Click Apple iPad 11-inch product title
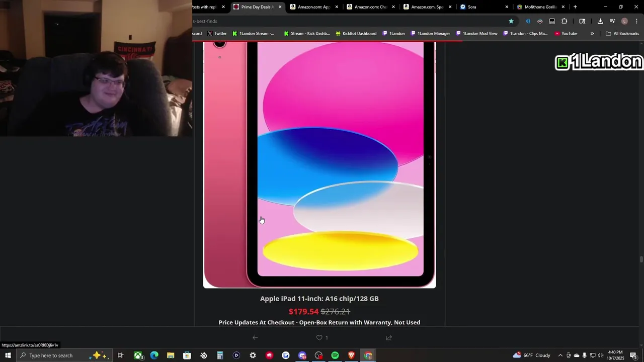The height and width of the screenshot is (362, 644). (319, 299)
